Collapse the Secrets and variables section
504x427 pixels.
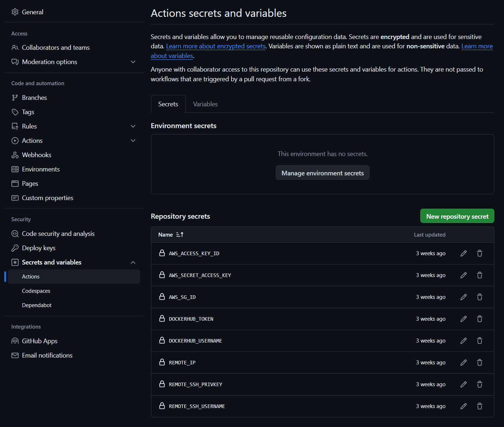133,262
